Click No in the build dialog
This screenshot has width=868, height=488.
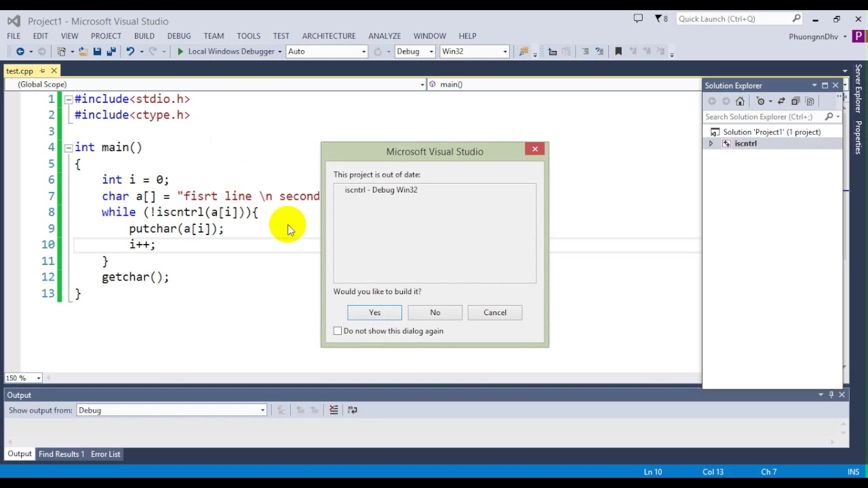[435, 312]
